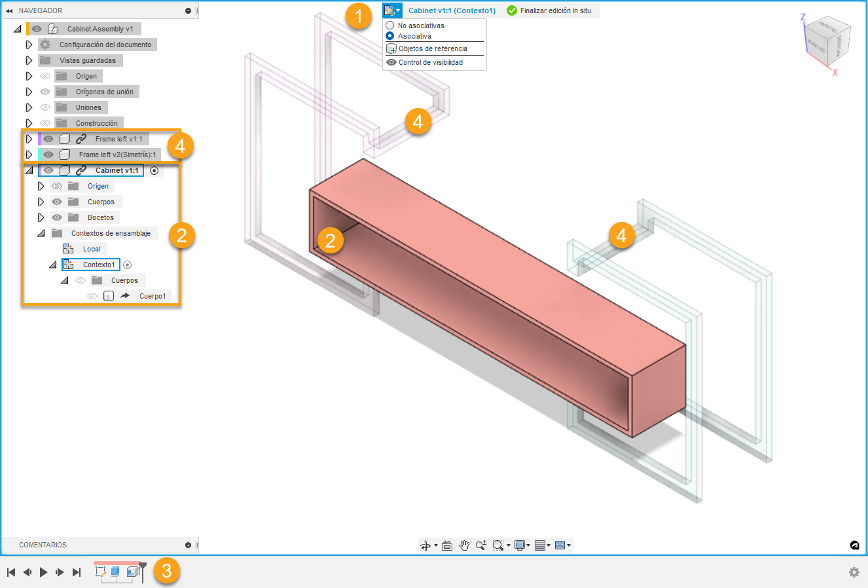Show the Cuerpo1 body

pyautogui.click(x=92, y=296)
